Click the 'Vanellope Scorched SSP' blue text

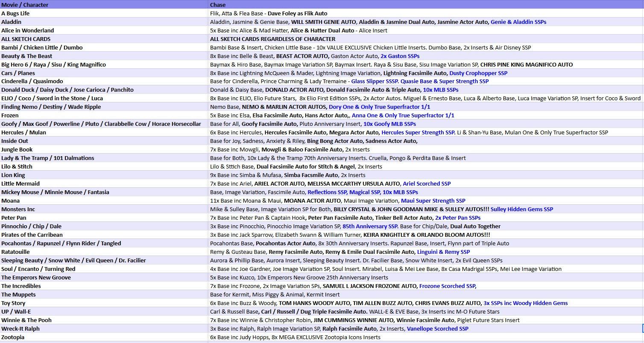437,328
